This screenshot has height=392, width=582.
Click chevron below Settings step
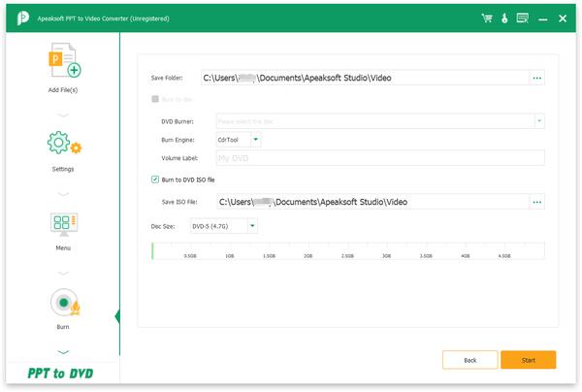[63, 194]
